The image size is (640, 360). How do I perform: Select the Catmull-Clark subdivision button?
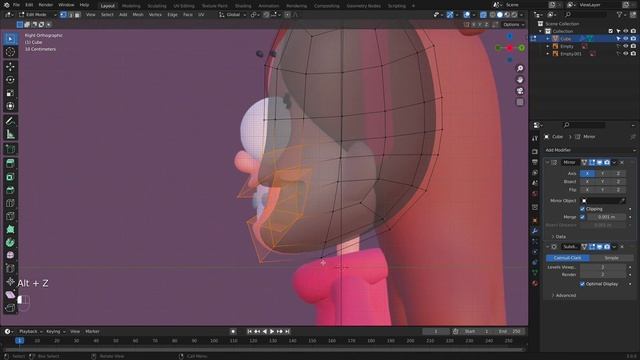[568, 258]
